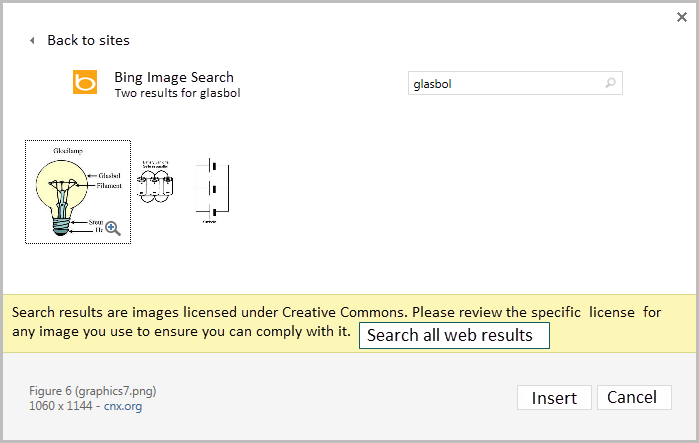Close the dialog with the X icon

[682, 17]
